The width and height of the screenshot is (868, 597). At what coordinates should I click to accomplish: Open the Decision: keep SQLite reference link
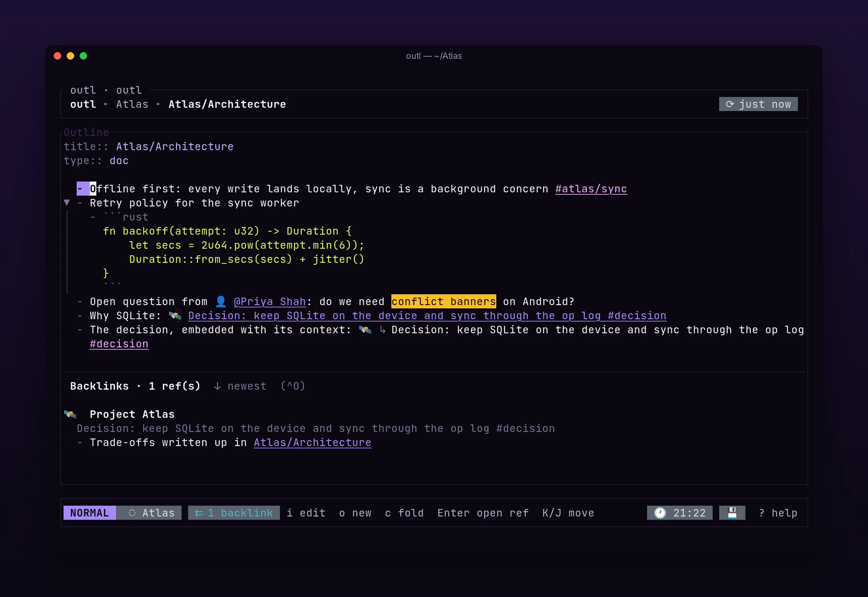427,316
